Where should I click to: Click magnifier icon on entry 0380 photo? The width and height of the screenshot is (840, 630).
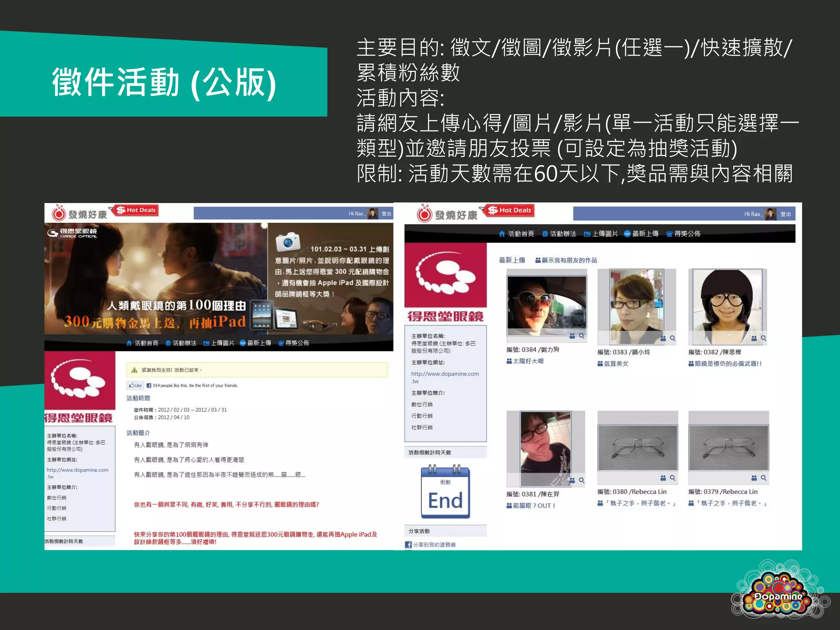pyautogui.click(x=673, y=478)
